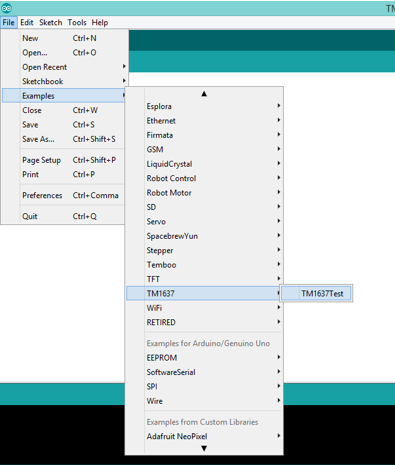This screenshot has height=465, width=395.
Task: Open the Help menu
Action: click(x=100, y=23)
